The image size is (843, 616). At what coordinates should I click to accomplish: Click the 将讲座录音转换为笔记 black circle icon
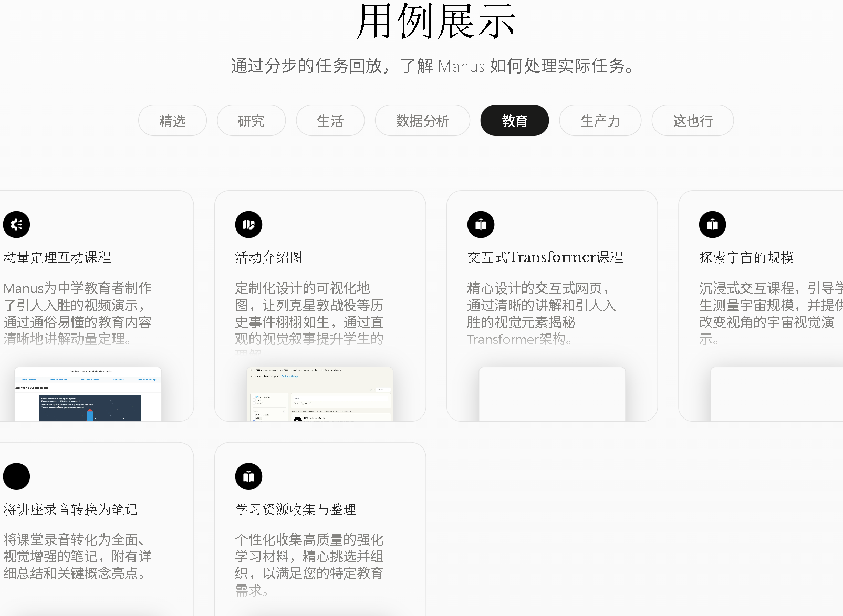[x=16, y=476]
